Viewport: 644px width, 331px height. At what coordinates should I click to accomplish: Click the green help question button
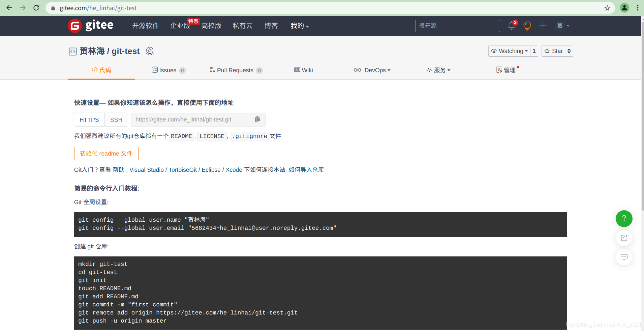tap(624, 219)
